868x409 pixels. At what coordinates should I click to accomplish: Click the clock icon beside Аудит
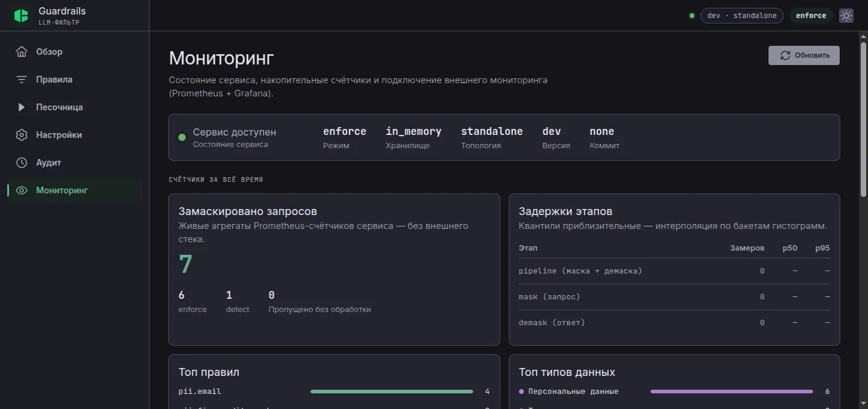click(x=22, y=163)
